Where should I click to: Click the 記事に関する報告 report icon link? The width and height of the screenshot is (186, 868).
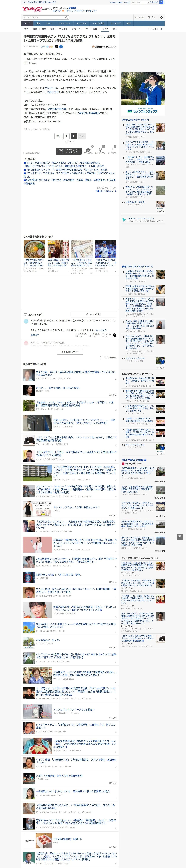[32, 153]
